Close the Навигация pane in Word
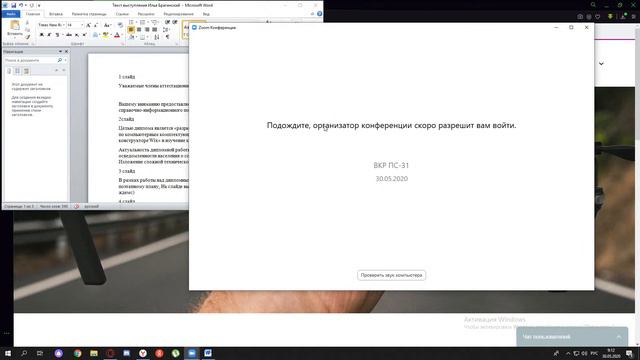The width and height of the screenshot is (640, 360). click(67, 51)
